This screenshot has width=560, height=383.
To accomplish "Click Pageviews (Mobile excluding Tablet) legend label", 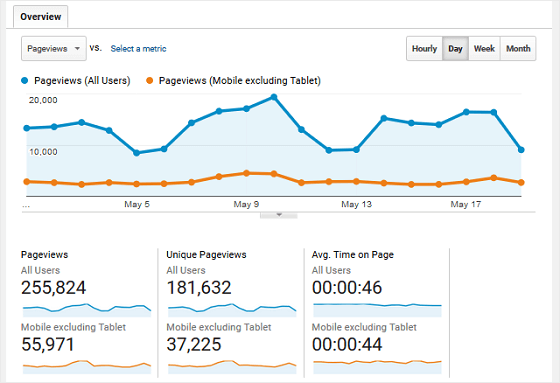I will click(x=240, y=81).
